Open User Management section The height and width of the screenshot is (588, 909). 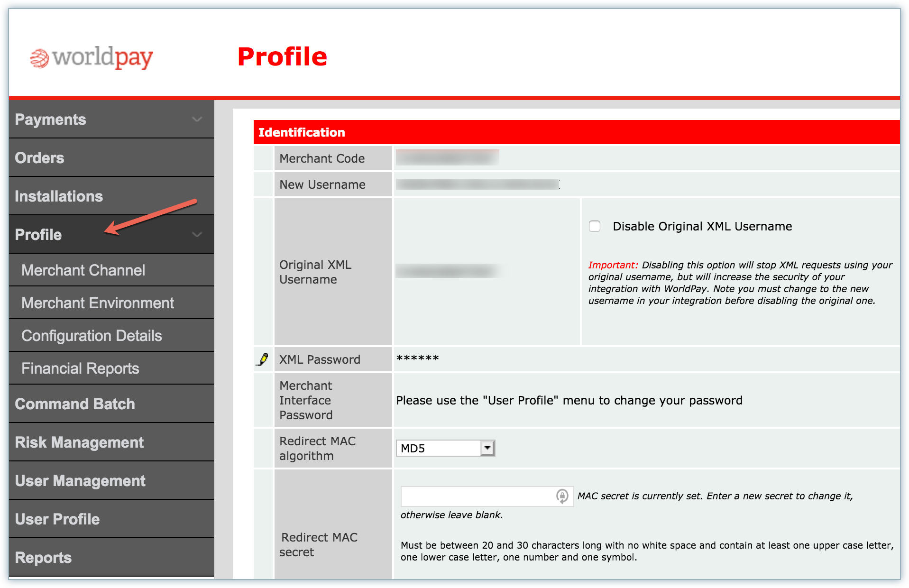click(x=80, y=481)
